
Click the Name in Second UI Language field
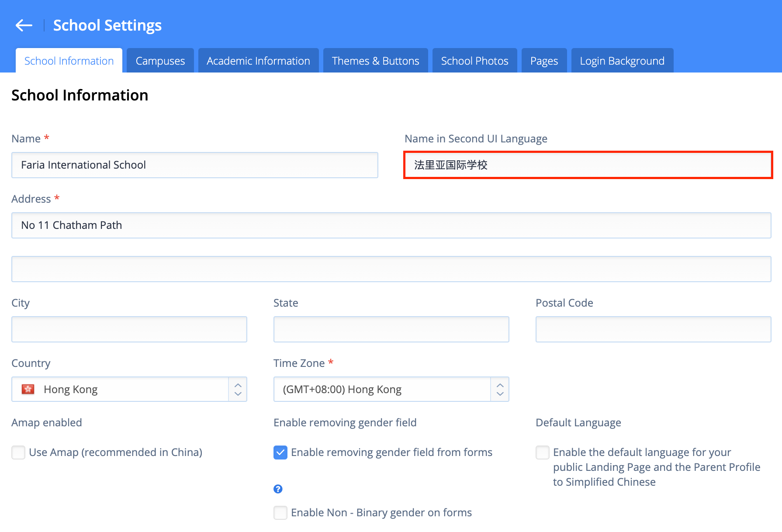click(588, 165)
